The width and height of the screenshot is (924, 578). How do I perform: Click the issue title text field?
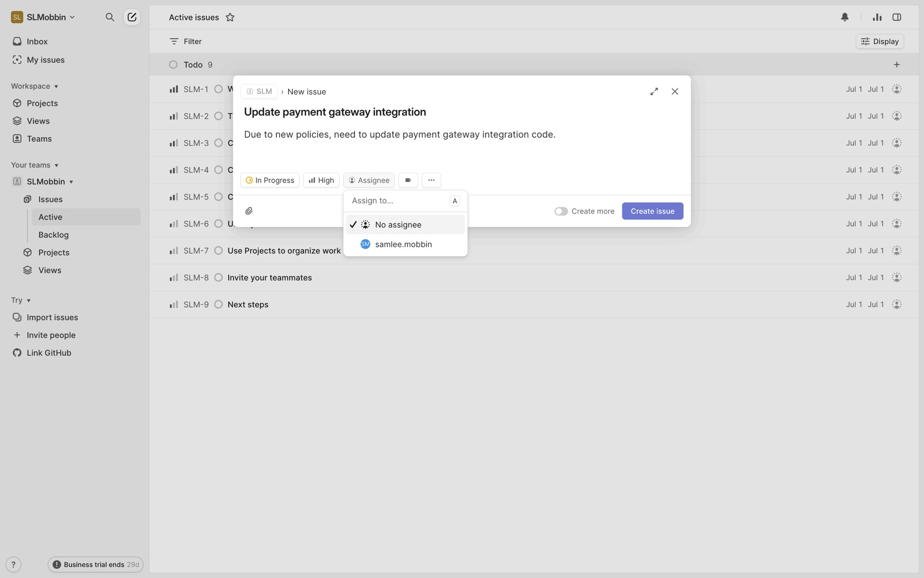pyautogui.click(x=462, y=112)
